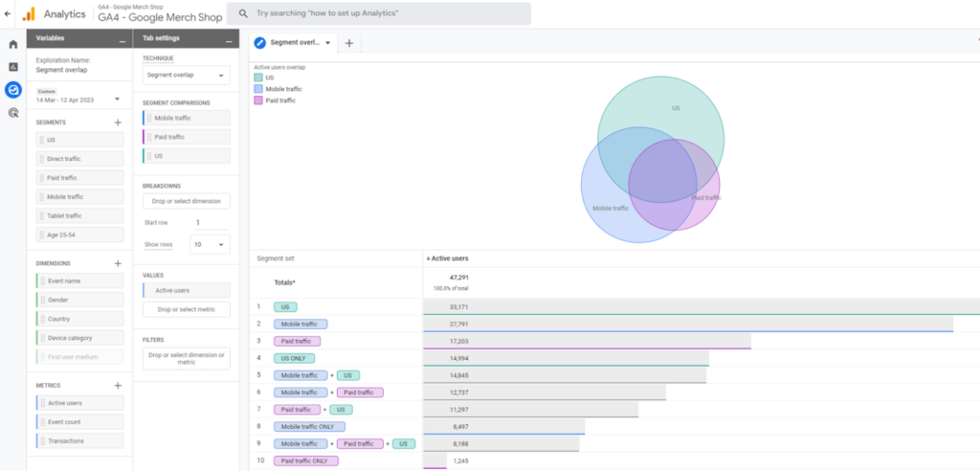Select the Event count metric
The width and height of the screenshot is (980, 471).
tap(79, 422)
